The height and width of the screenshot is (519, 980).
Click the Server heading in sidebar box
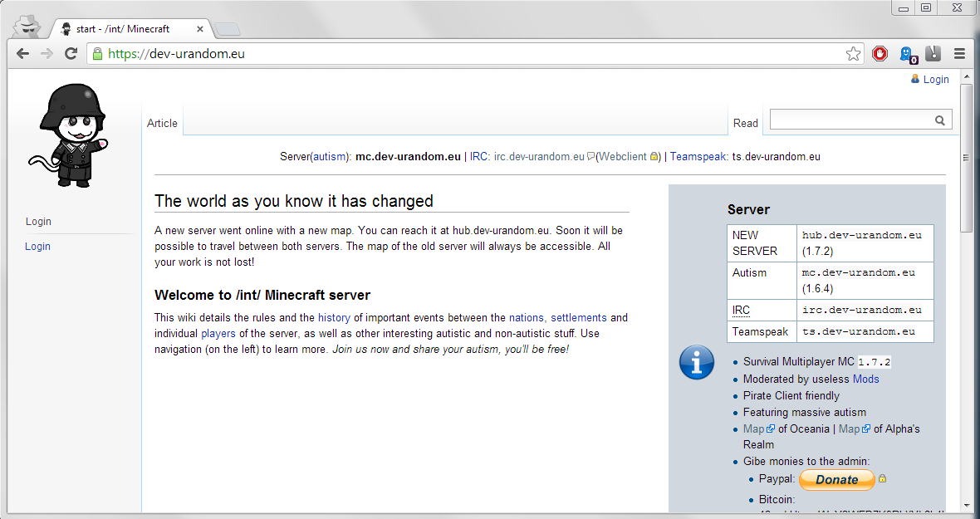pos(749,210)
